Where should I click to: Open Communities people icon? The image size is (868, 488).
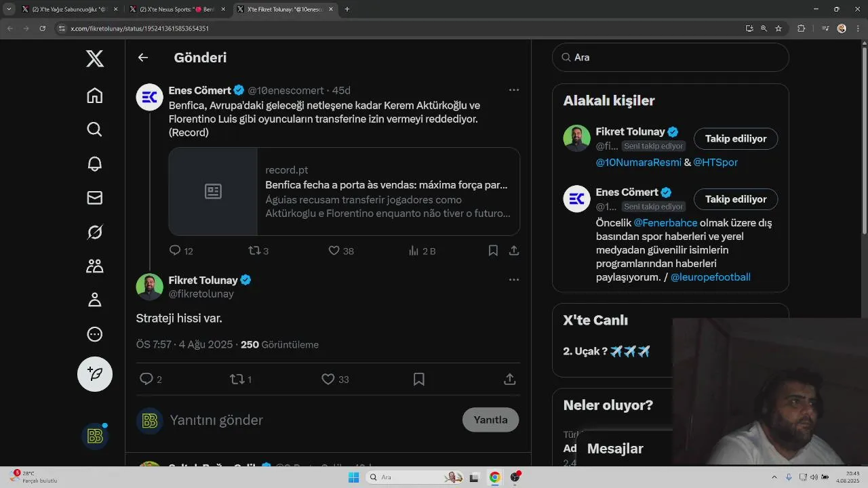(95, 266)
